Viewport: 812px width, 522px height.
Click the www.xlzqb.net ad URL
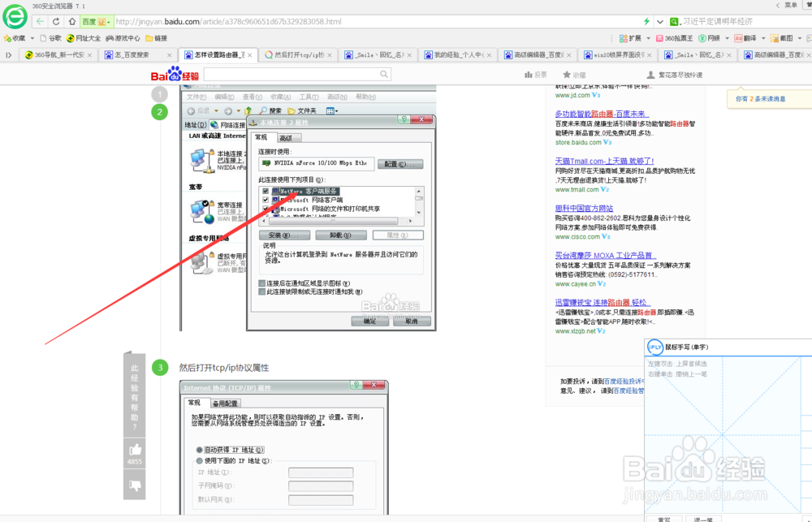coord(576,331)
